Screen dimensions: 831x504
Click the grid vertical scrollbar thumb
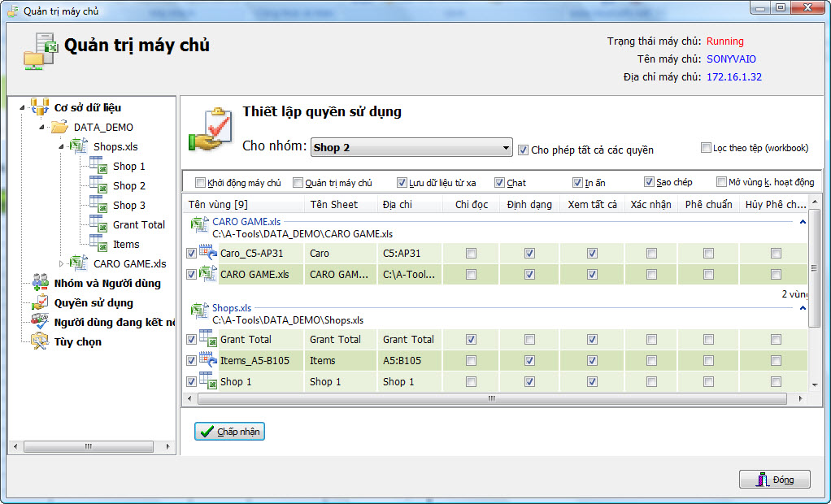(x=815, y=267)
